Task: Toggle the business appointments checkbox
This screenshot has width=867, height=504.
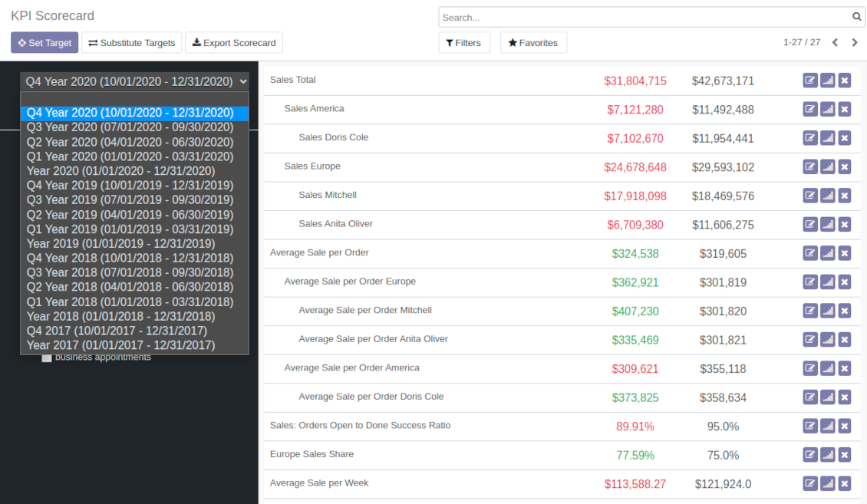Action: (x=47, y=357)
